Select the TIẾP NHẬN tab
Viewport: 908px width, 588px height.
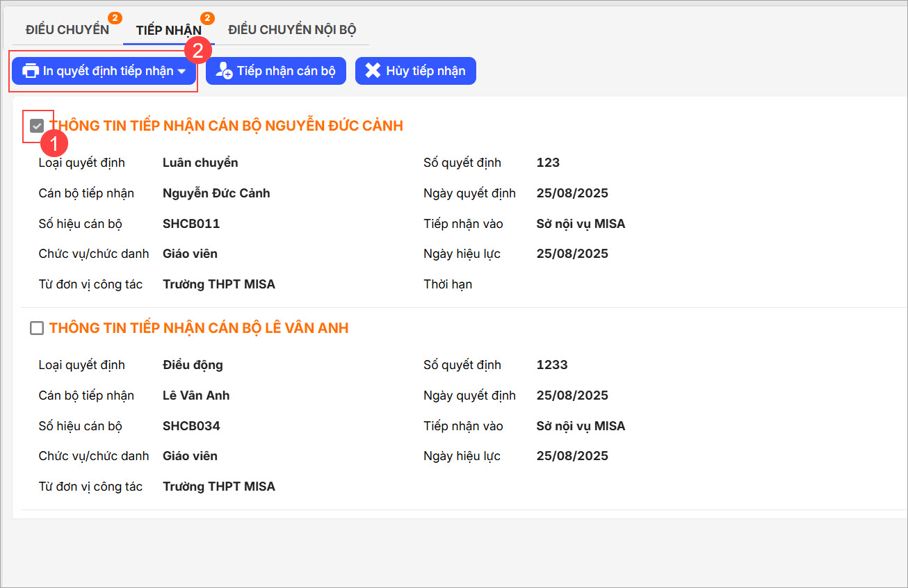(x=168, y=31)
